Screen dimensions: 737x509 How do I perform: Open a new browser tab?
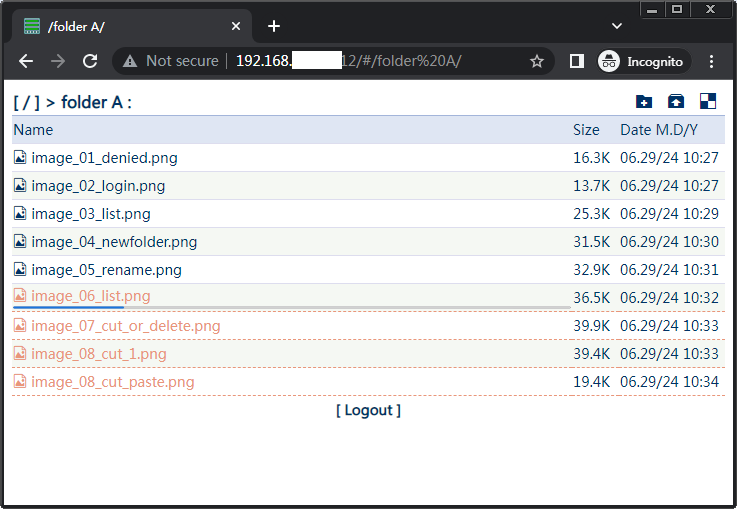point(274,26)
